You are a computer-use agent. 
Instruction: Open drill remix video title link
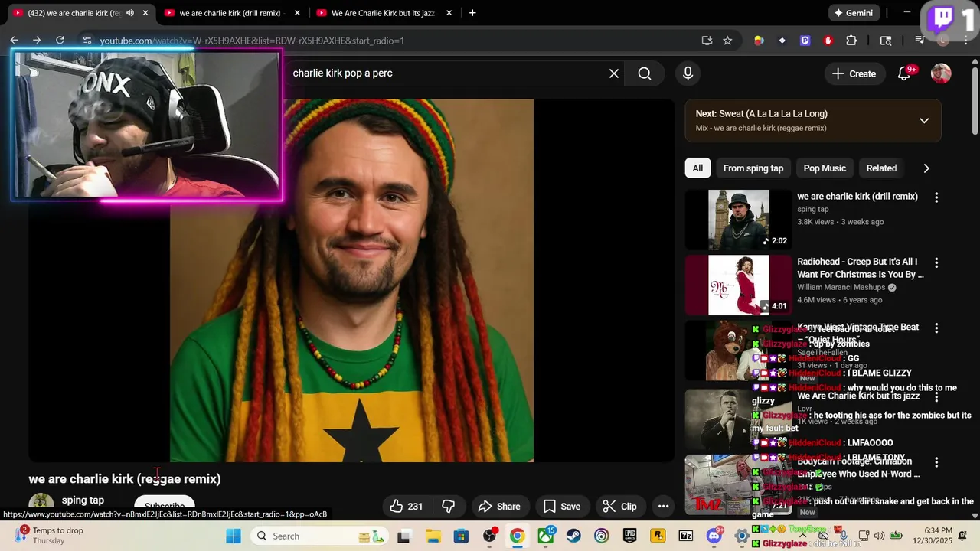coord(857,197)
